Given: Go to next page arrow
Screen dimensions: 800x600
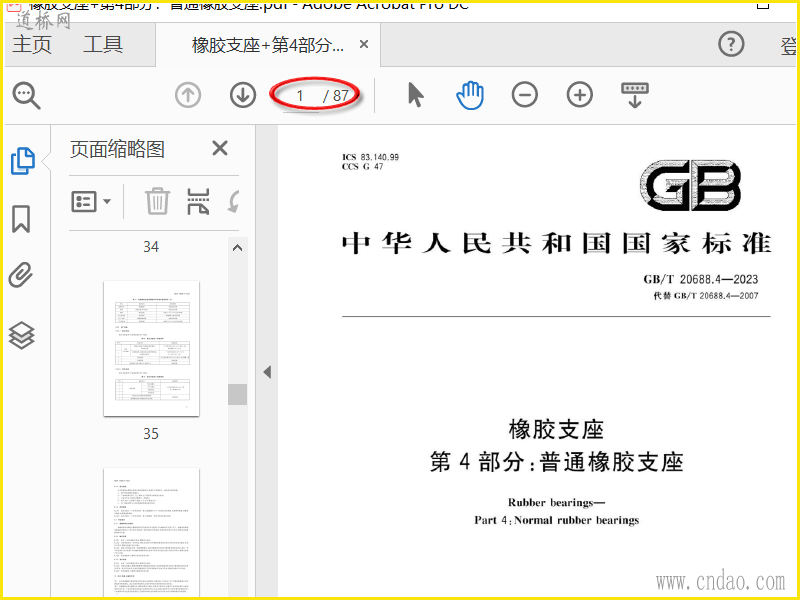Looking at the screenshot, I should point(243,95).
